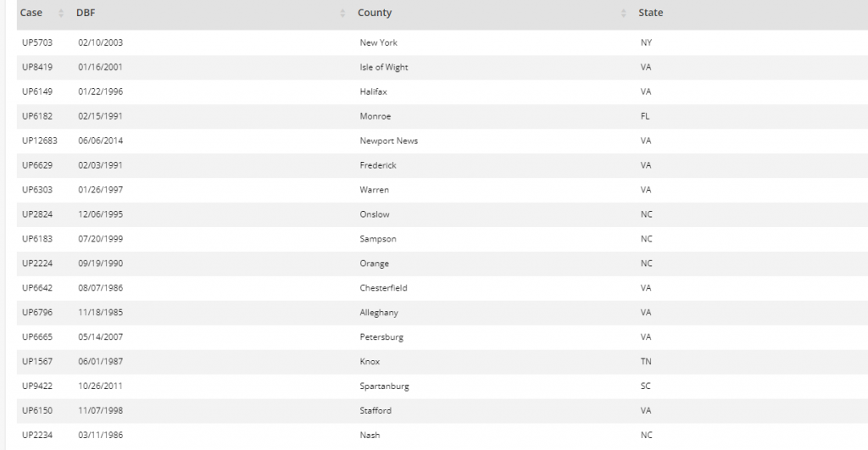The width and height of the screenshot is (868, 450).
Task: Click the sort arrows left of County
Action: [342, 14]
